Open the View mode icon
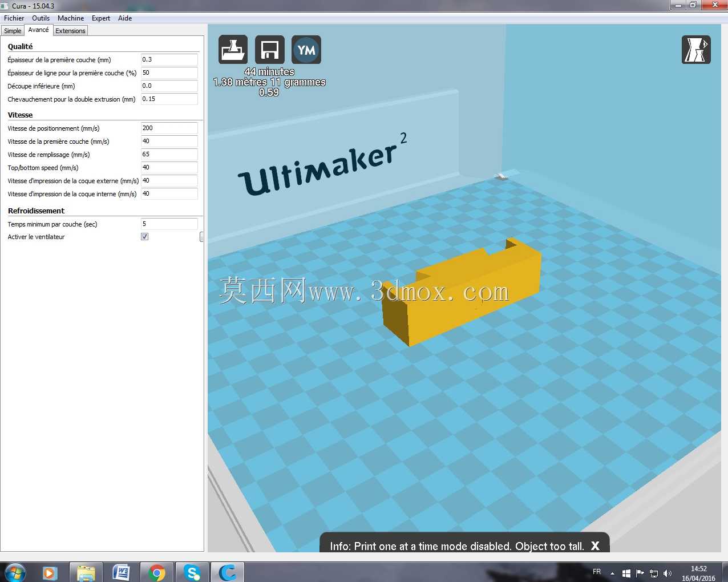 (696, 50)
